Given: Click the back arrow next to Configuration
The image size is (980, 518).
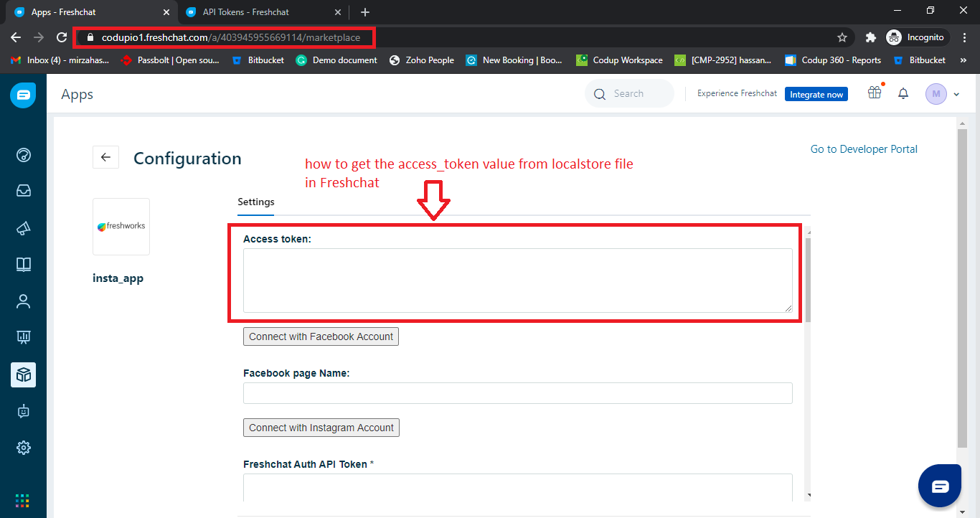Looking at the screenshot, I should pos(105,157).
